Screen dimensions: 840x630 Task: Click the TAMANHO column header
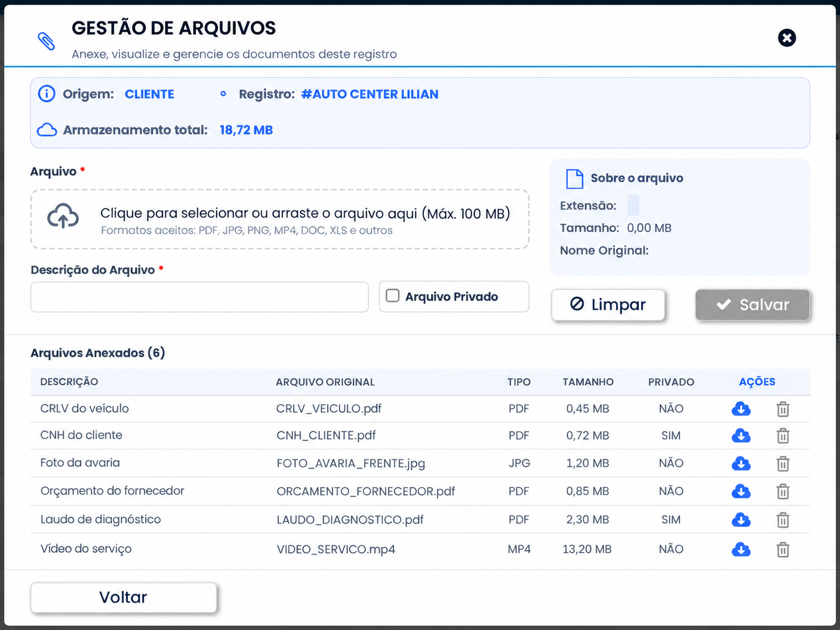point(588,382)
